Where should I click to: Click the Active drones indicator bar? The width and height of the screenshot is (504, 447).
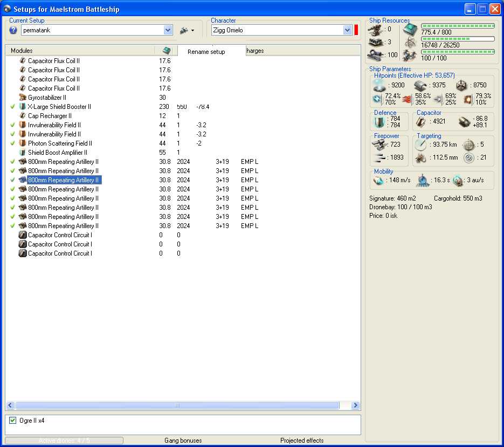coord(64,441)
